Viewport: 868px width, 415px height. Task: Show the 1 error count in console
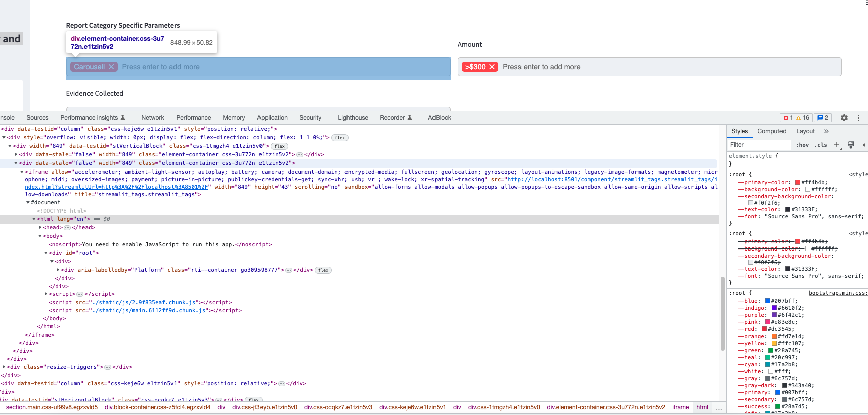click(x=788, y=118)
